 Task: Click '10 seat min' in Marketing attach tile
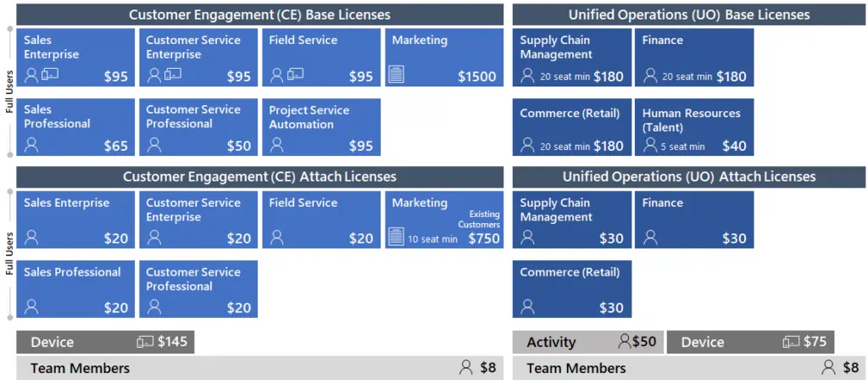pos(432,239)
